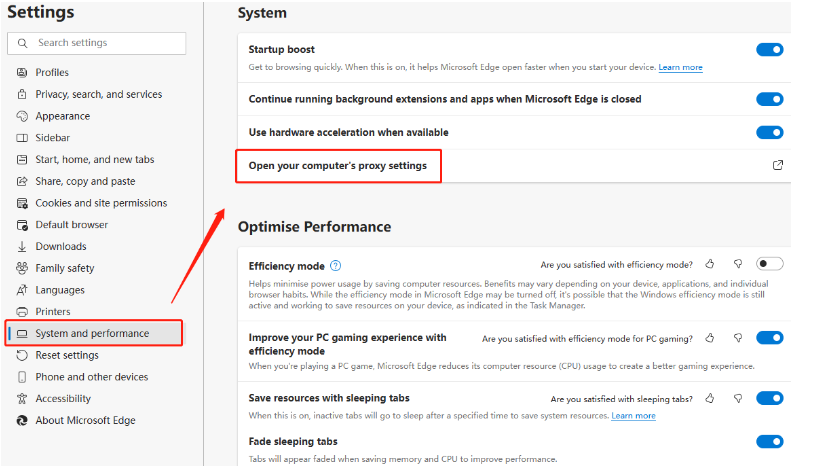Toggle off Fade sleeping tabs
Screen dimensions: 818x473
[769, 442]
